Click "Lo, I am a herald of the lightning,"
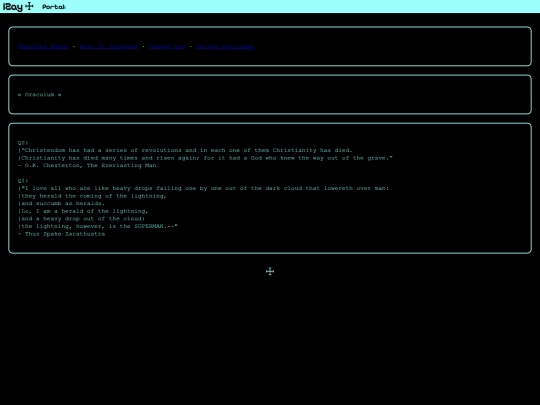 tap(83, 211)
